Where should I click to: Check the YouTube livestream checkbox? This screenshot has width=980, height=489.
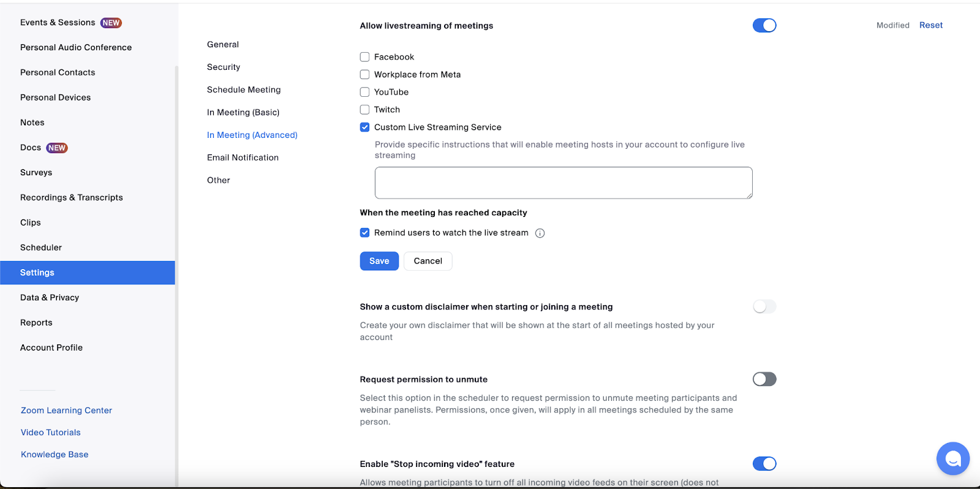click(x=364, y=92)
